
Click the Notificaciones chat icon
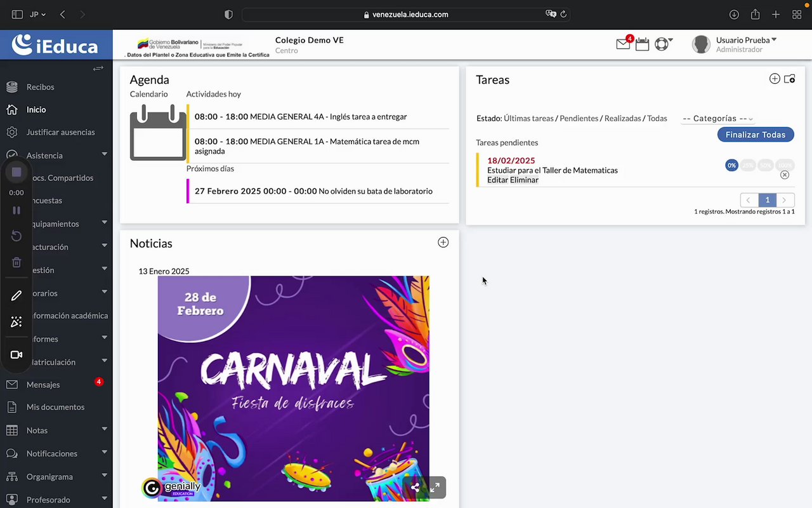point(11,453)
